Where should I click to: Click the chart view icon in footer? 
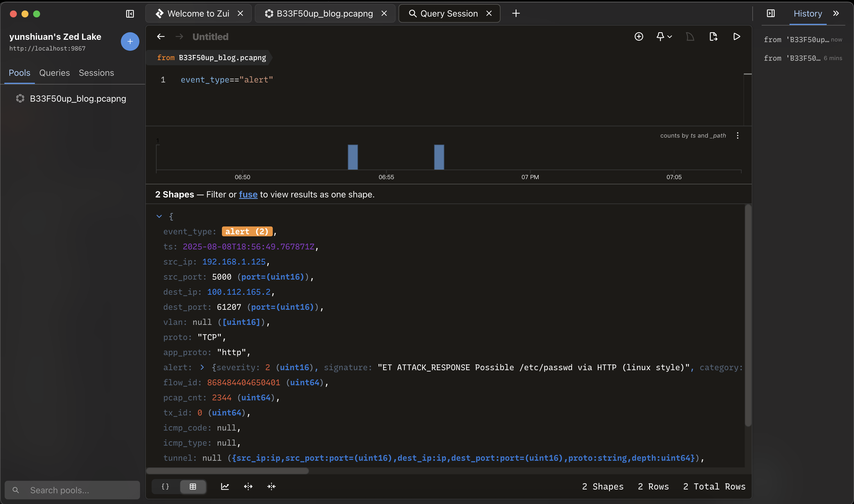pos(225,486)
